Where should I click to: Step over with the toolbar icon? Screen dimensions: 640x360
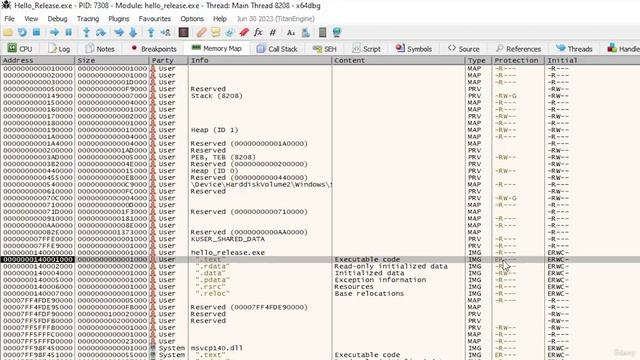click(100, 32)
